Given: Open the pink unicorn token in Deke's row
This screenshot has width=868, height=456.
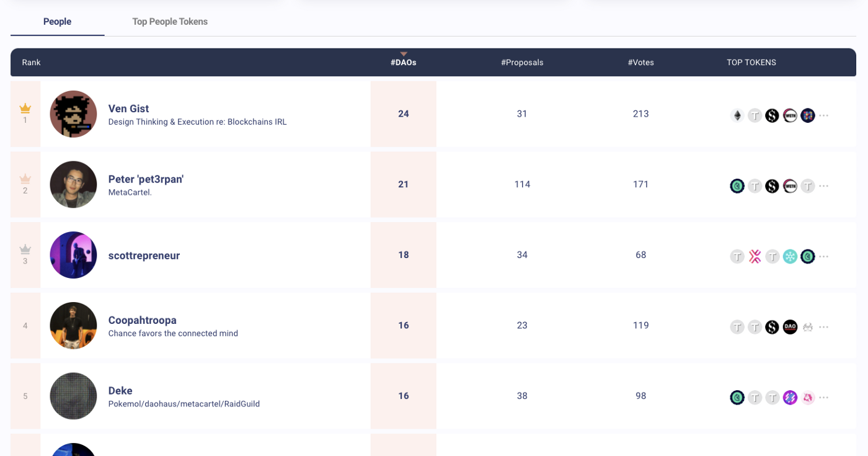Looking at the screenshot, I should coord(807,398).
